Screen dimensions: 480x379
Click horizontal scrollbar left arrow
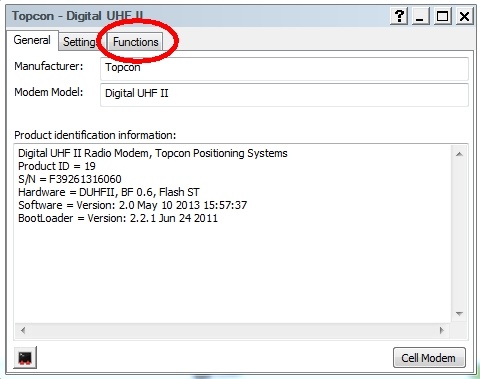click(23, 330)
